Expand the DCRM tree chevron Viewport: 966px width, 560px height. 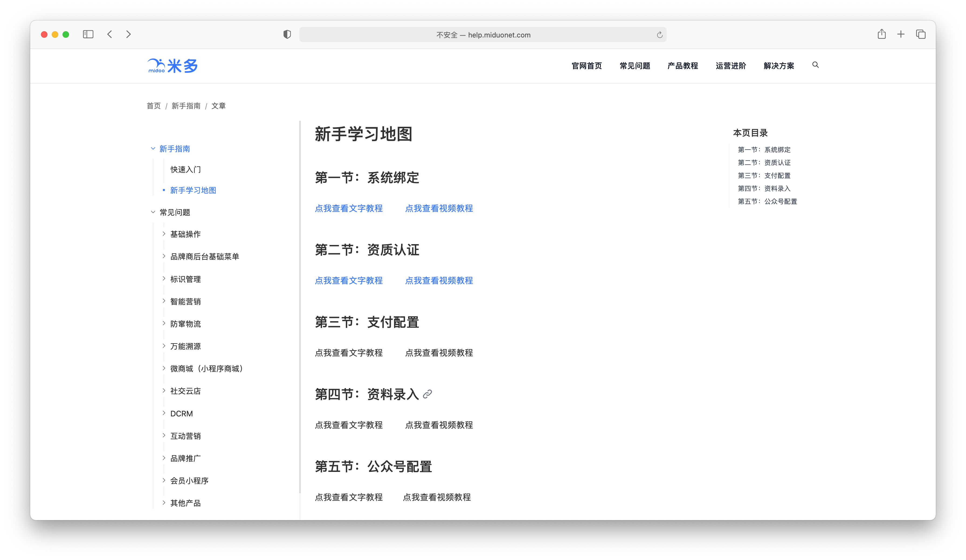(164, 413)
